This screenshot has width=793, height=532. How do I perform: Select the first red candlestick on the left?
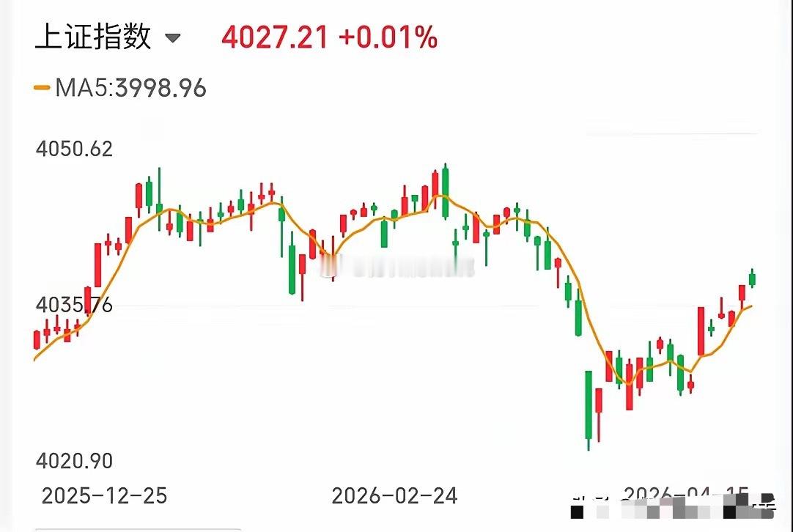tap(35, 339)
